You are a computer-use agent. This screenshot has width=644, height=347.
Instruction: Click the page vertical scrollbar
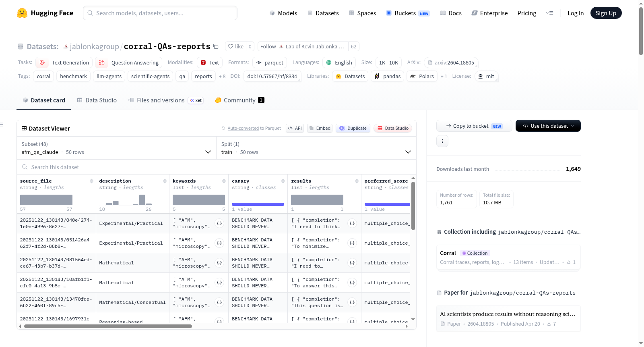tap(641, 31)
